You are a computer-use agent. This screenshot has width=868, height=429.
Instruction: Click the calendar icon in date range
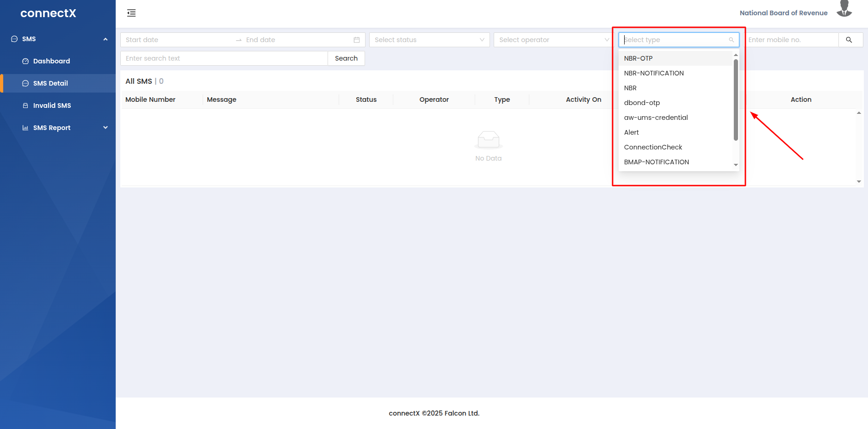357,40
